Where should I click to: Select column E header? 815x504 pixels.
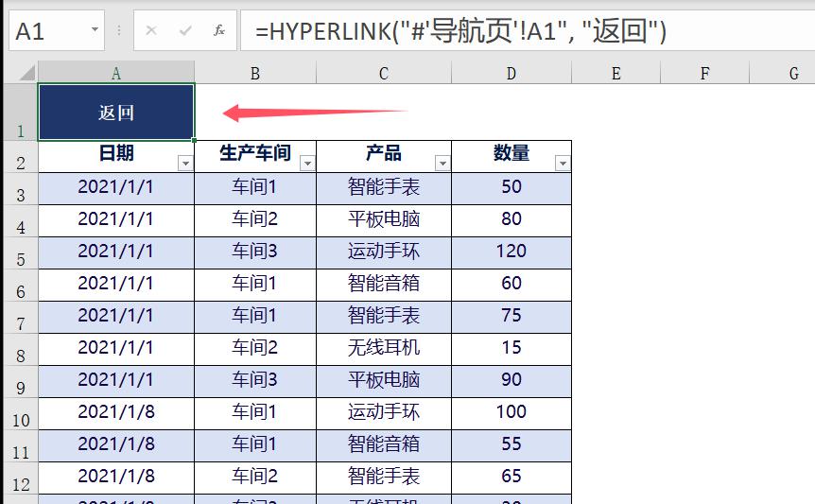(616, 73)
